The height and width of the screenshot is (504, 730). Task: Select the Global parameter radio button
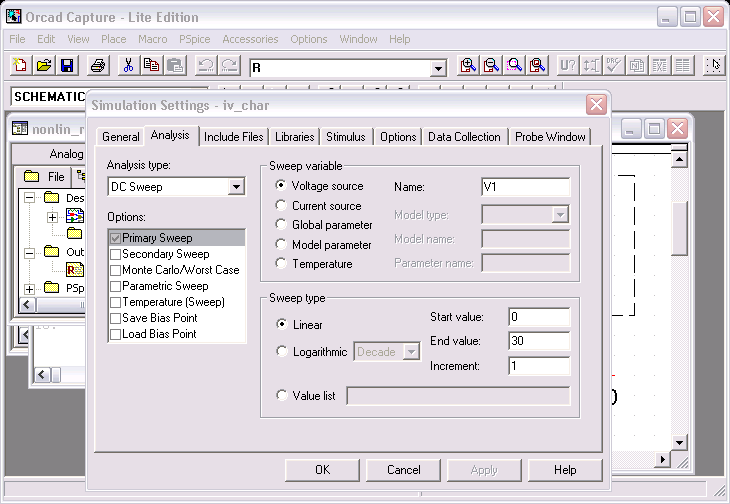pyautogui.click(x=281, y=225)
